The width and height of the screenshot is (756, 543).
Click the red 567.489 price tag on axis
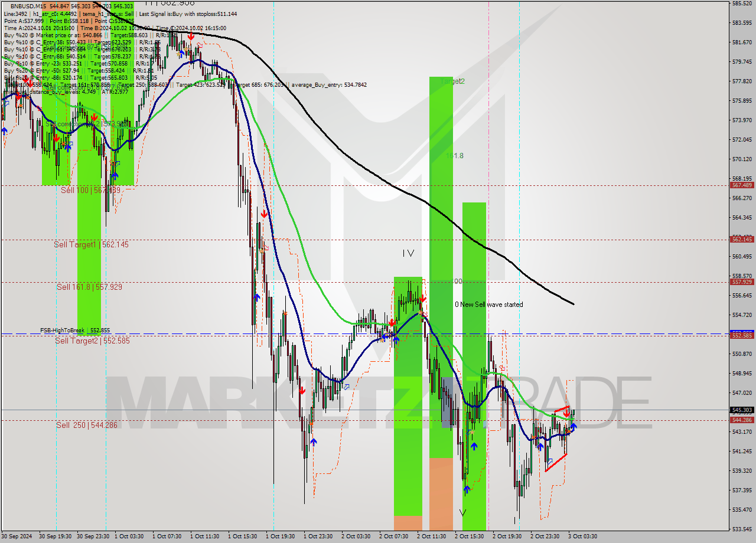742,185
